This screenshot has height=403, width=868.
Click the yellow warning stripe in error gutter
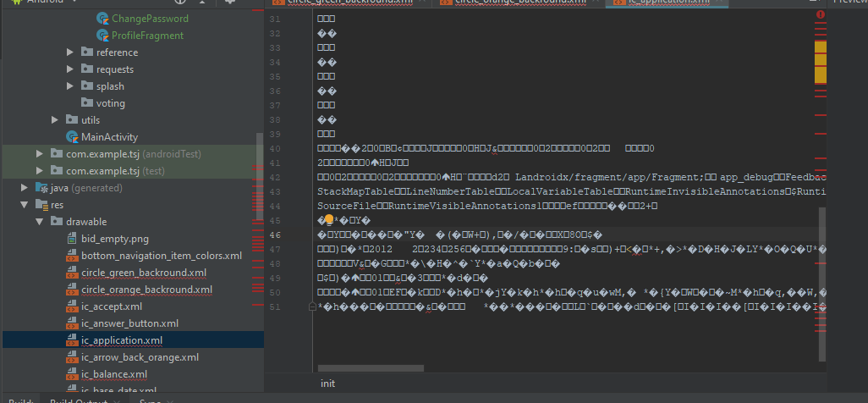pyautogui.click(x=821, y=61)
